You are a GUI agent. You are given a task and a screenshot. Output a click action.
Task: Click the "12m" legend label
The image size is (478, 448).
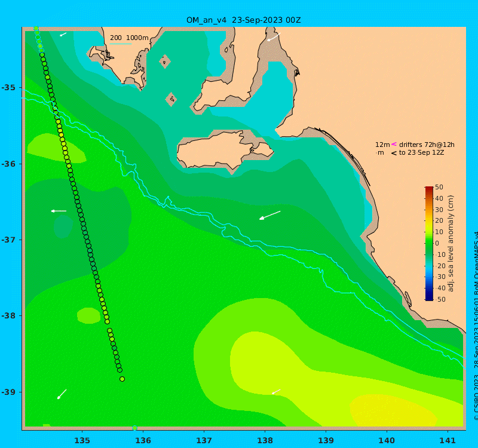tap(382, 145)
